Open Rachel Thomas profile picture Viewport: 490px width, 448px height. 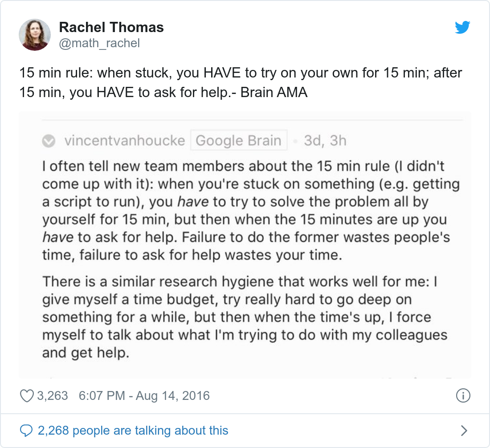[35, 35]
